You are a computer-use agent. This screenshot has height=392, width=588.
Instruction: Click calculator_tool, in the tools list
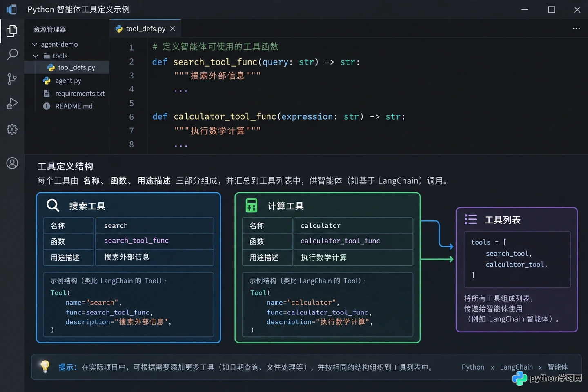[x=517, y=265]
